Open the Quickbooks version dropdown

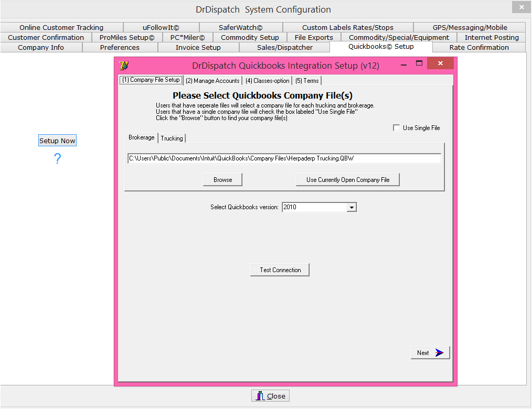[x=352, y=207]
